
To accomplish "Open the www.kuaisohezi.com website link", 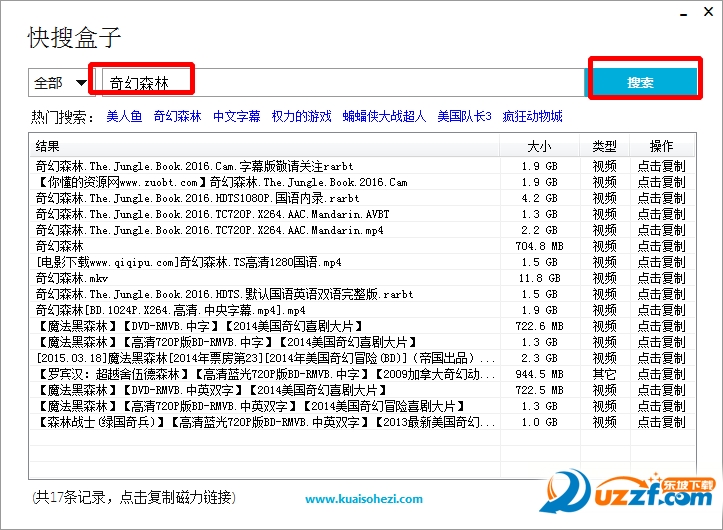I will [364, 499].
